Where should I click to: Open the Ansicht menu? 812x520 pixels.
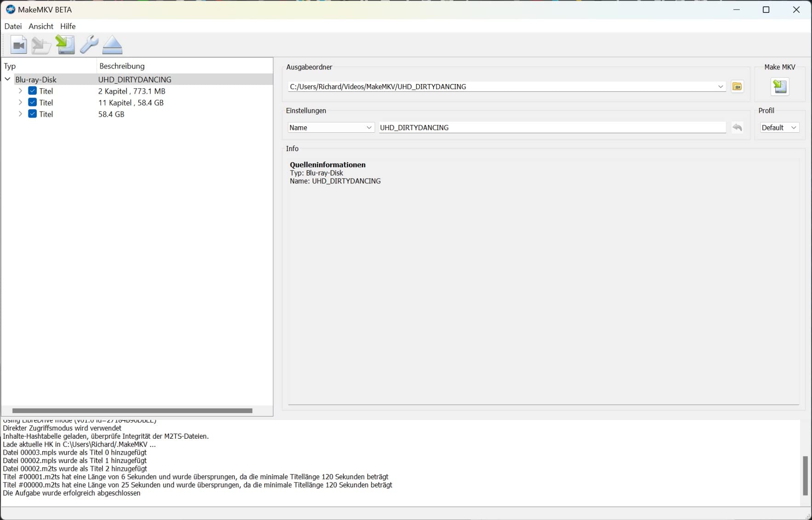pos(41,26)
